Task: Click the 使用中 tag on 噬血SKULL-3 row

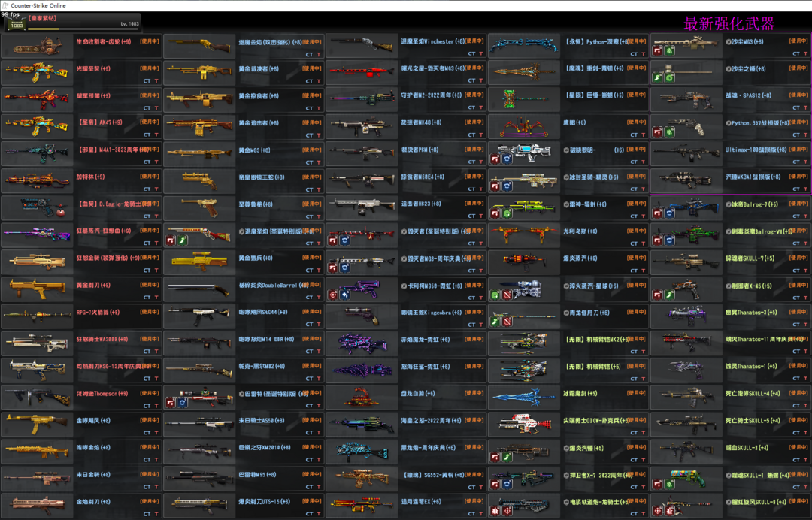Action: click(798, 447)
